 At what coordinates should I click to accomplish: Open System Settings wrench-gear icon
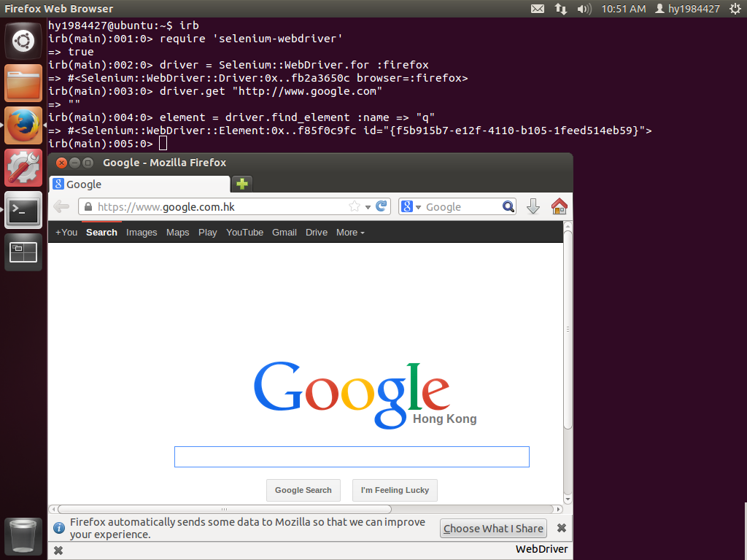(x=23, y=168)
